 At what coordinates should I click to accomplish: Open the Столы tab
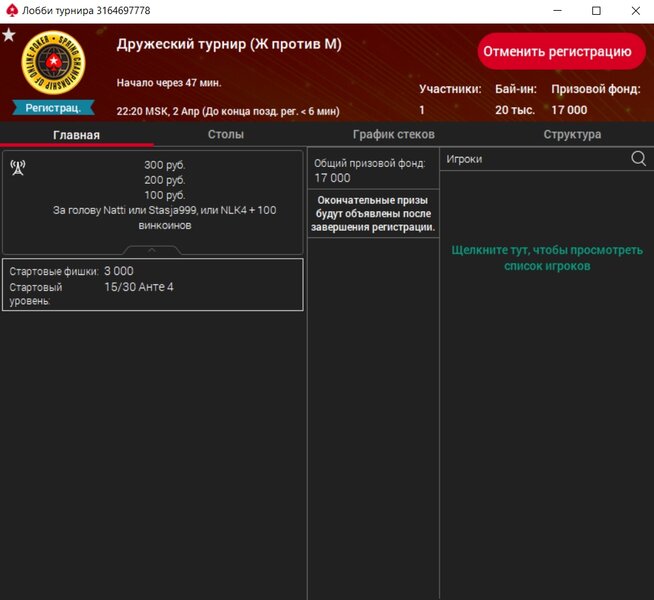226,135
